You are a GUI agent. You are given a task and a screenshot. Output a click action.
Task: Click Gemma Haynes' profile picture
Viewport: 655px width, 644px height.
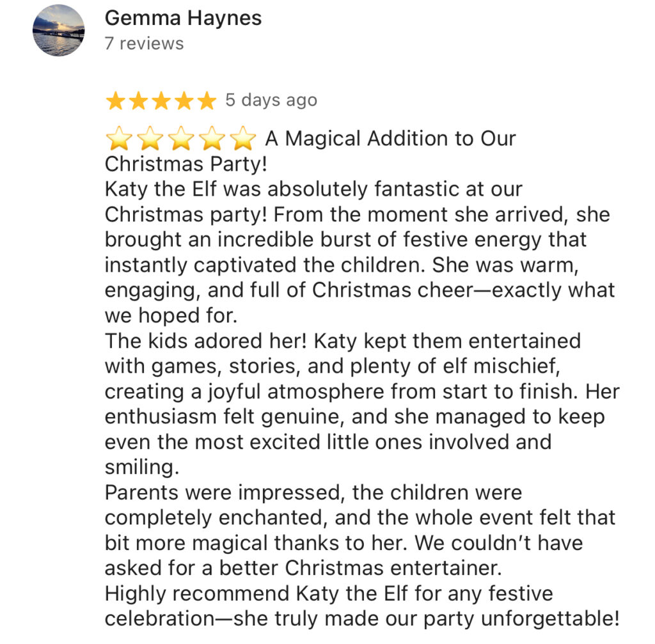click(x=58, y=30)
